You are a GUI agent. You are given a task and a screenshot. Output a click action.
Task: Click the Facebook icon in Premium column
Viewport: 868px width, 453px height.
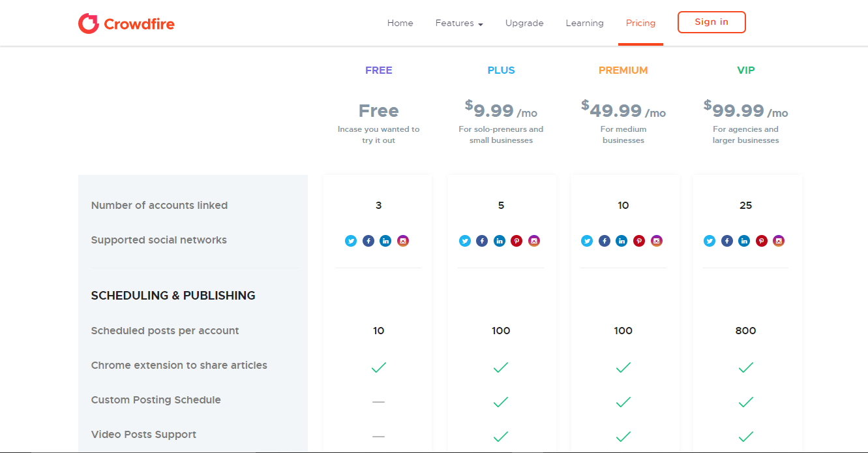pyautogui.click(x=605, y=241)
